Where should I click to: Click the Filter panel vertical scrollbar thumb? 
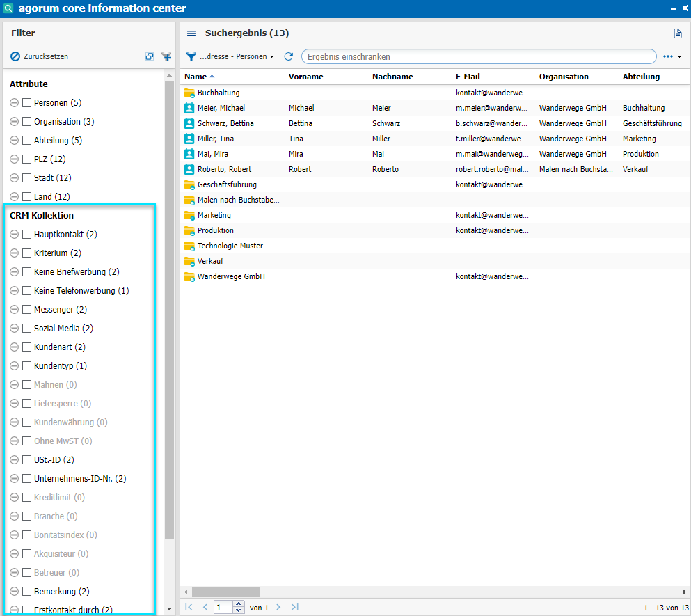[x=169, y=310]
